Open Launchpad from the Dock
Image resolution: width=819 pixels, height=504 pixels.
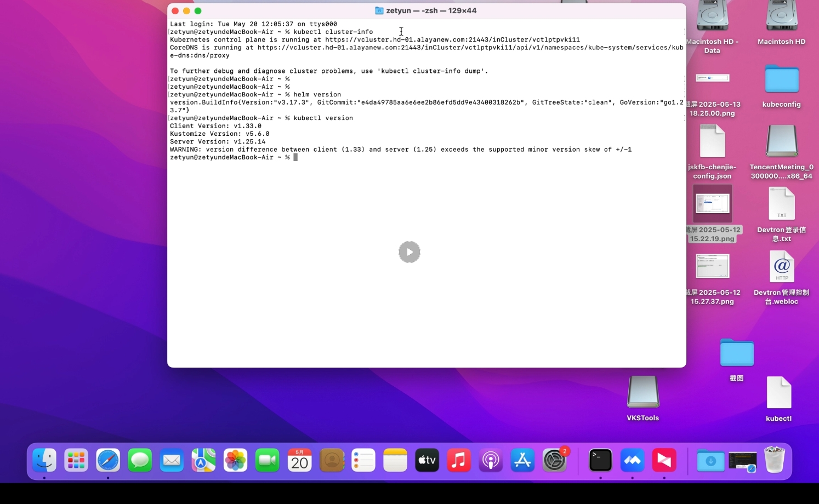click(x=76, y=460)
